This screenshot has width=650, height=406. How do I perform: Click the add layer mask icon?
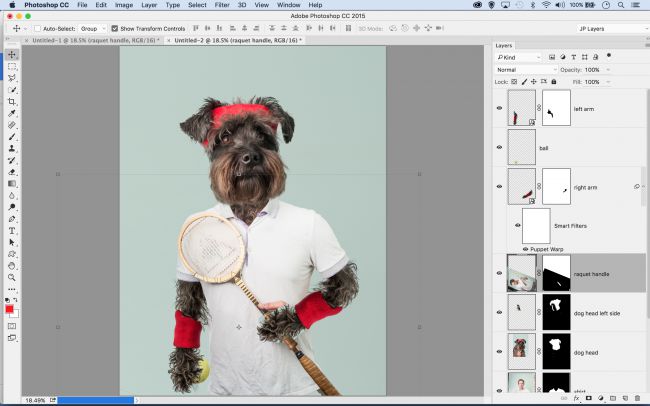pyautogui.click(x=589, y=398)
